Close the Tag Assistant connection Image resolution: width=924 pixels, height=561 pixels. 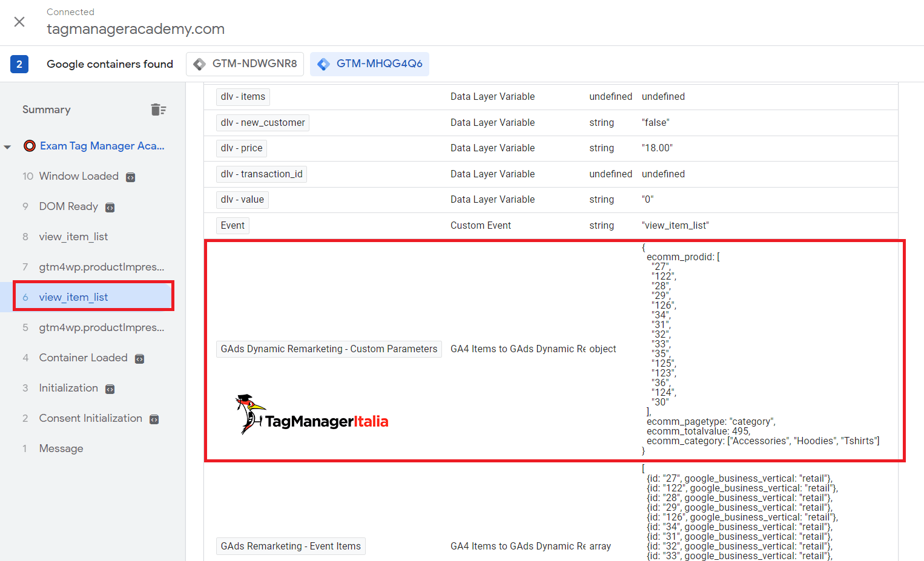click(19, 22)
